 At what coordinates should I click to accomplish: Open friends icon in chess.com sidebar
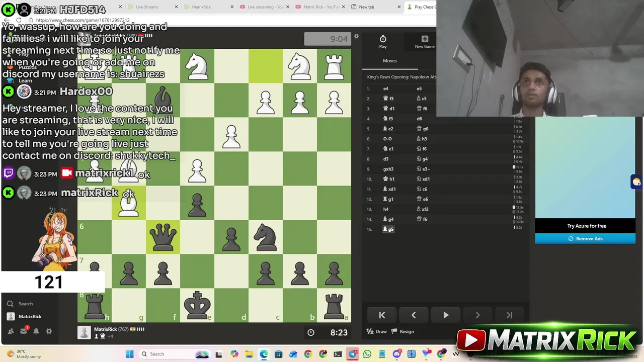tap(11, 331)
